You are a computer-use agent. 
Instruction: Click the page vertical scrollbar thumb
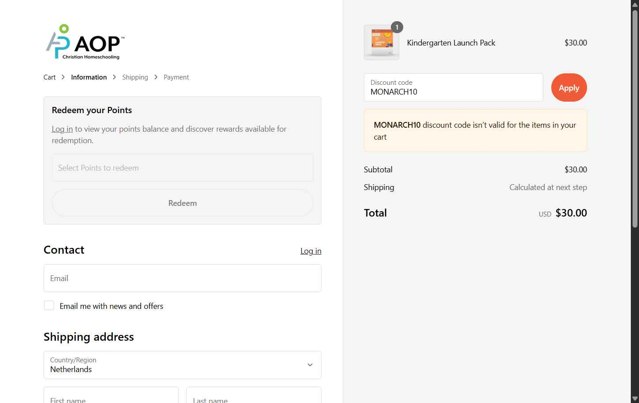tap(635, 118)
